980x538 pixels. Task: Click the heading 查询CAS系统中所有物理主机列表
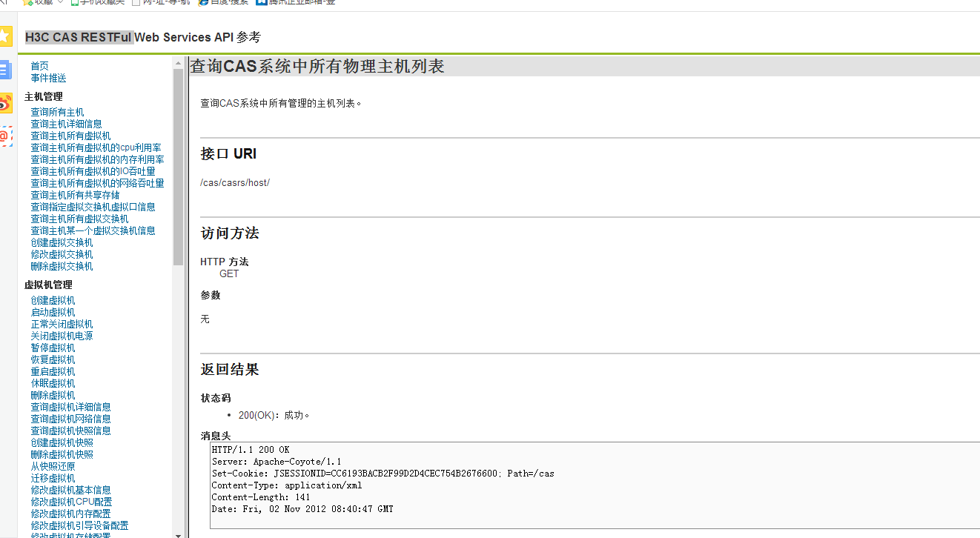pyautogui.click(x=317, y=66)
